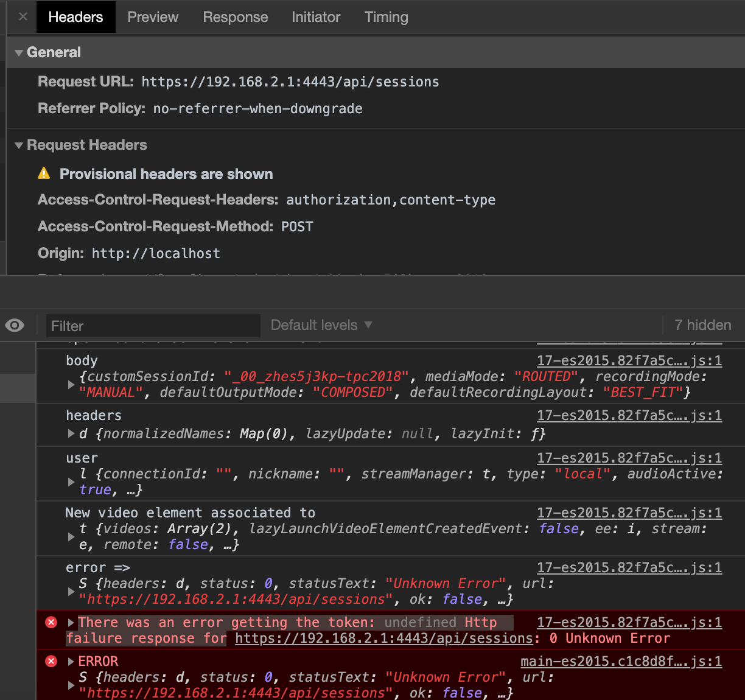Click error icon beside ERROR entry

click(x=51, y=661)
